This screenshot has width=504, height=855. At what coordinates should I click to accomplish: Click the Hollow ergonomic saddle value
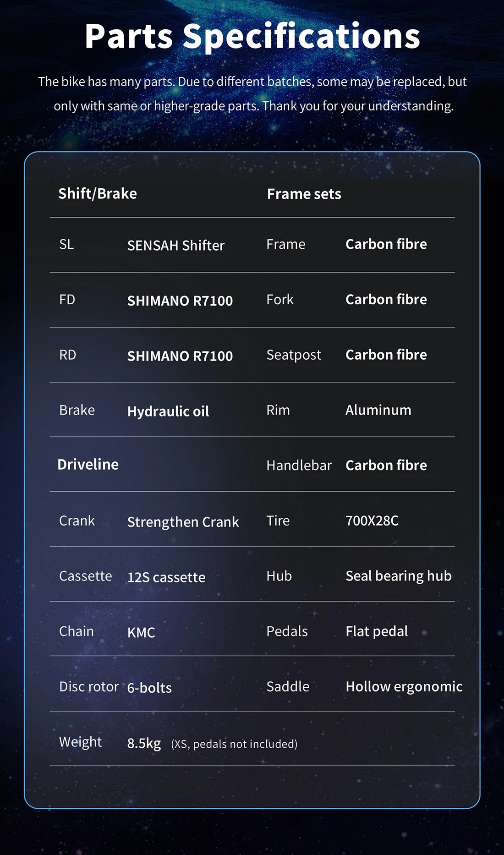(404, 686)
